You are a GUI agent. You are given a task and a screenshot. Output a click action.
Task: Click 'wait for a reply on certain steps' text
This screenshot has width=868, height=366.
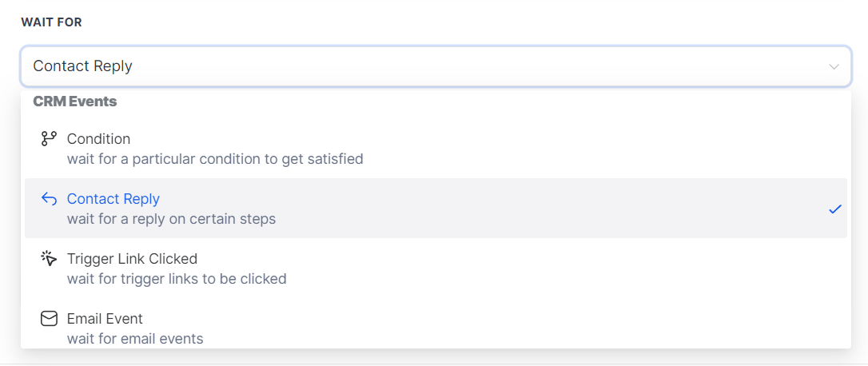[x=171, y=219]
